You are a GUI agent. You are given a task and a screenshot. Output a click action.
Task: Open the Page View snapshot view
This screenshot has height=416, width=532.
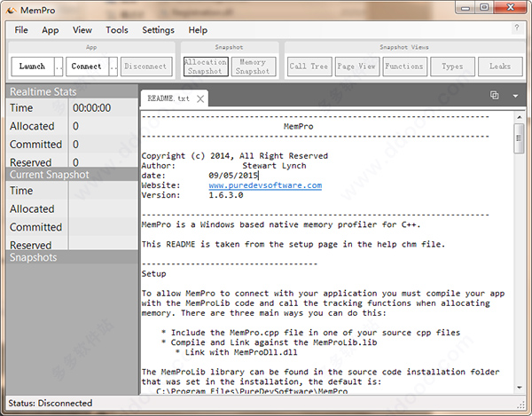point(356,67)
